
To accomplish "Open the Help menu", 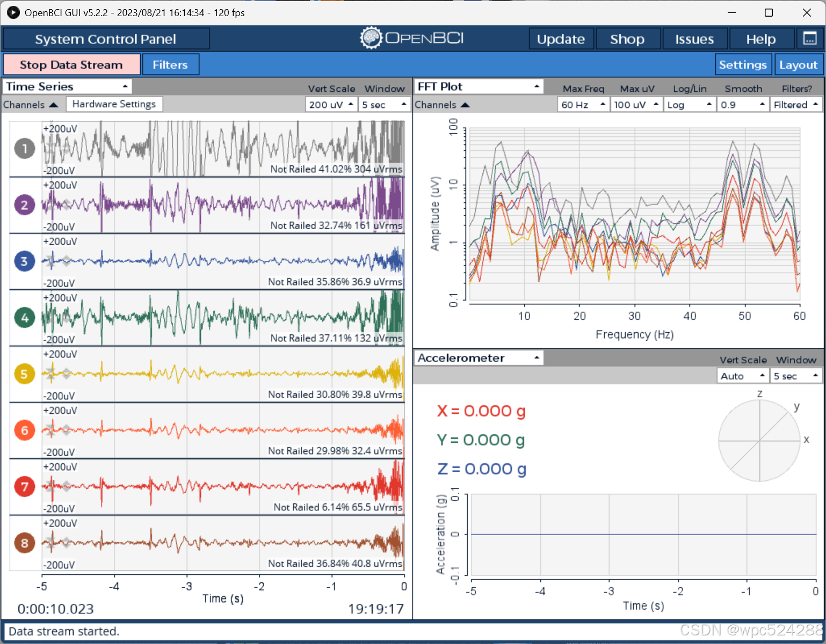I will [x=761, y=39].
